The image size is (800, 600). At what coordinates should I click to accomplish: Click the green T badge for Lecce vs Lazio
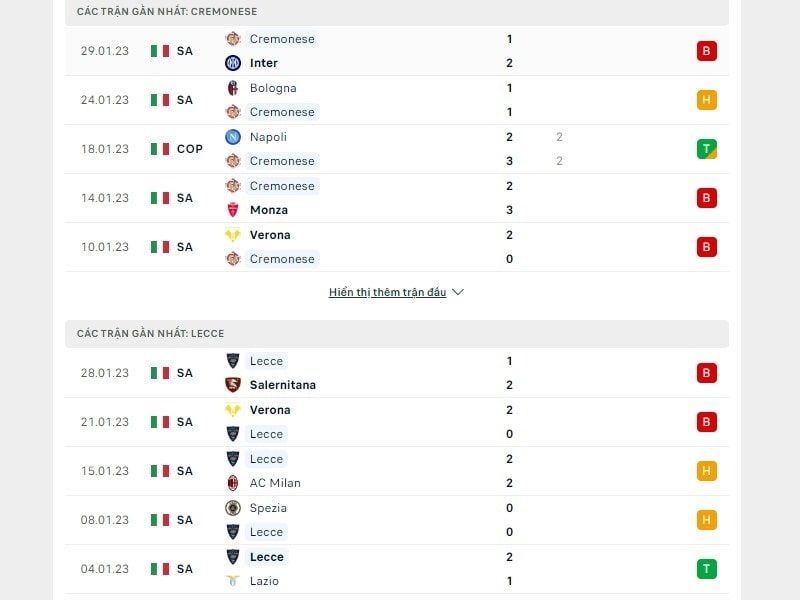tap(707, 569)
